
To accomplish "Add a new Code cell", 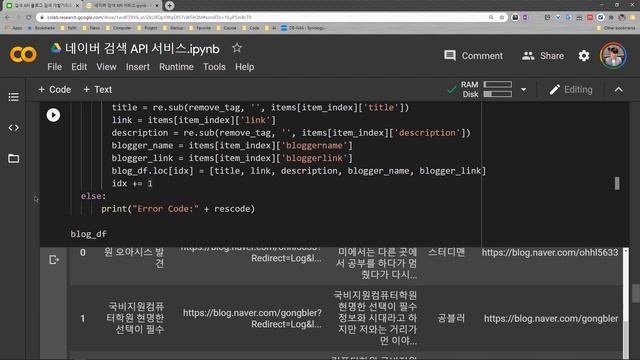I will coord(54,89).
